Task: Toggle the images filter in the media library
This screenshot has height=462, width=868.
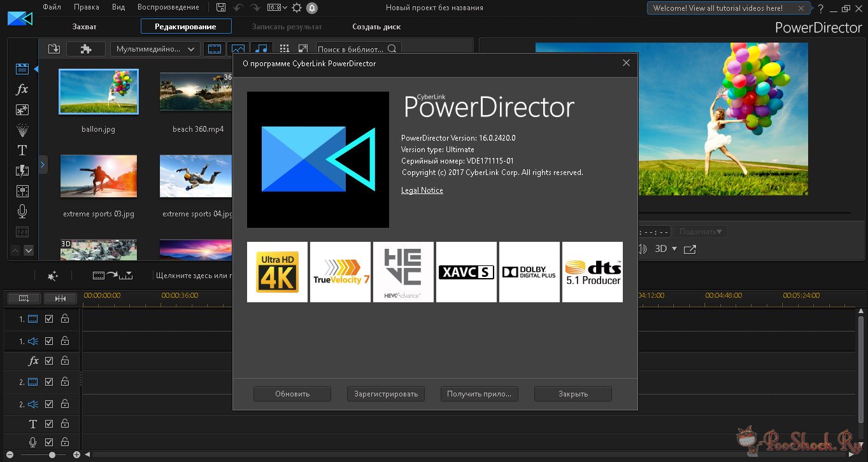Action: [239, 49]
